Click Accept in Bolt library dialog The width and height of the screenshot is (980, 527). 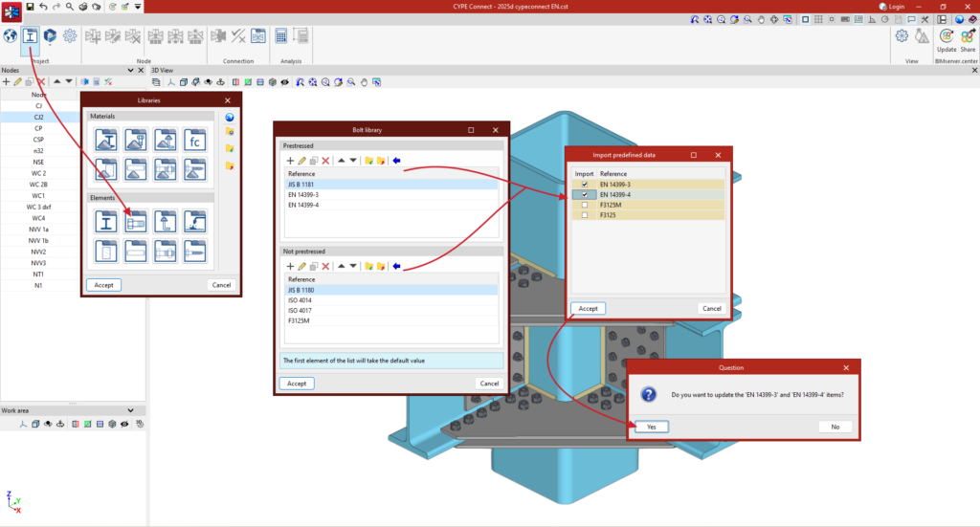pos(297,384)
